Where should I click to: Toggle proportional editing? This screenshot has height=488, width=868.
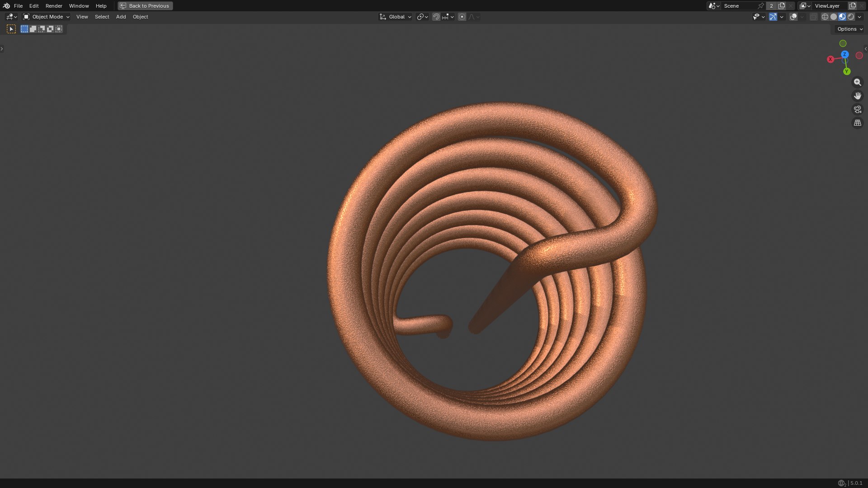click(462, 17)
